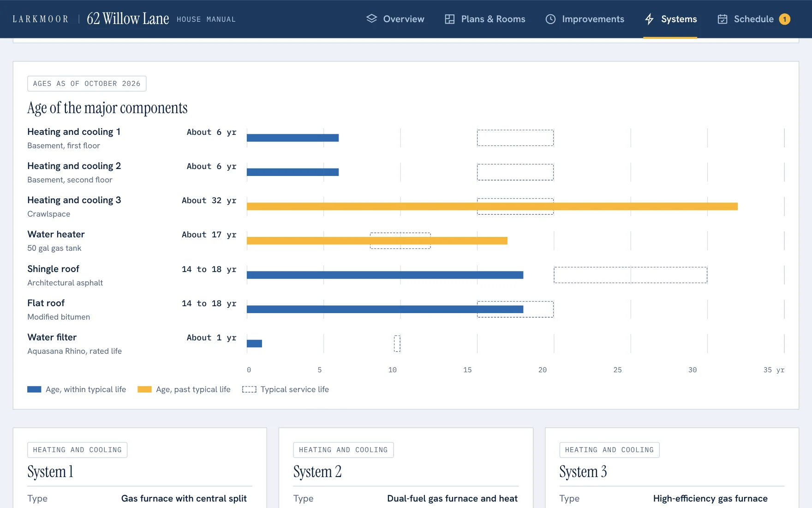Screen dimensions: 812x508
Task: Click the Age of the major components heading
Action: tap(107, 108)
